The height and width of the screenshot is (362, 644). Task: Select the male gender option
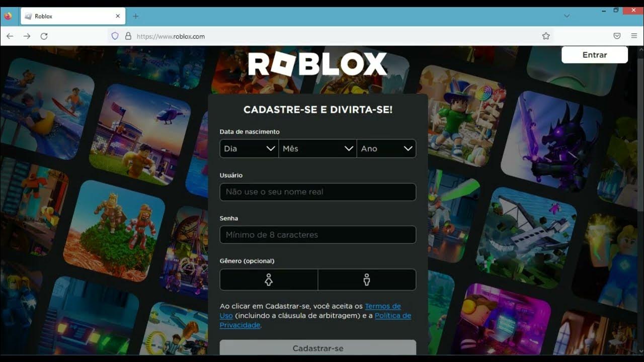pos(367,280)
